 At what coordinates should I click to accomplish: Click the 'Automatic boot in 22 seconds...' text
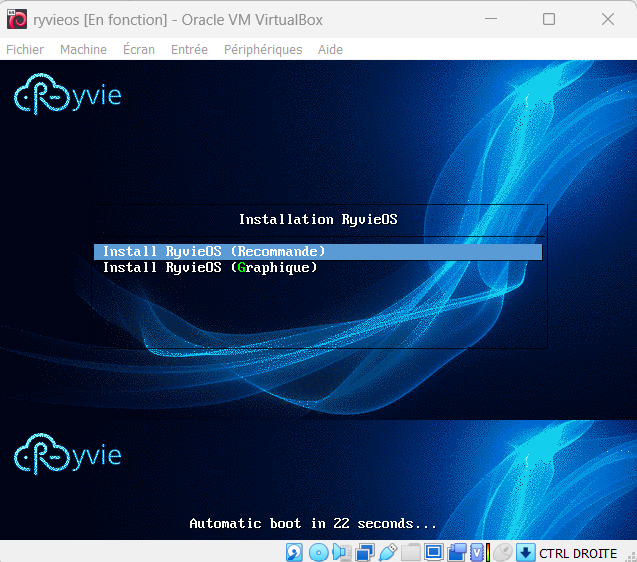point(313,523)
